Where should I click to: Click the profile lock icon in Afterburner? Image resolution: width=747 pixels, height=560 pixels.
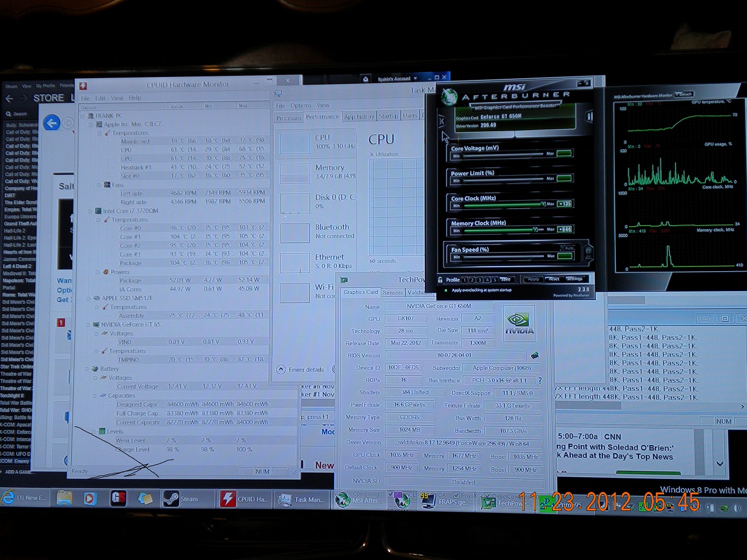coord(440,280)
